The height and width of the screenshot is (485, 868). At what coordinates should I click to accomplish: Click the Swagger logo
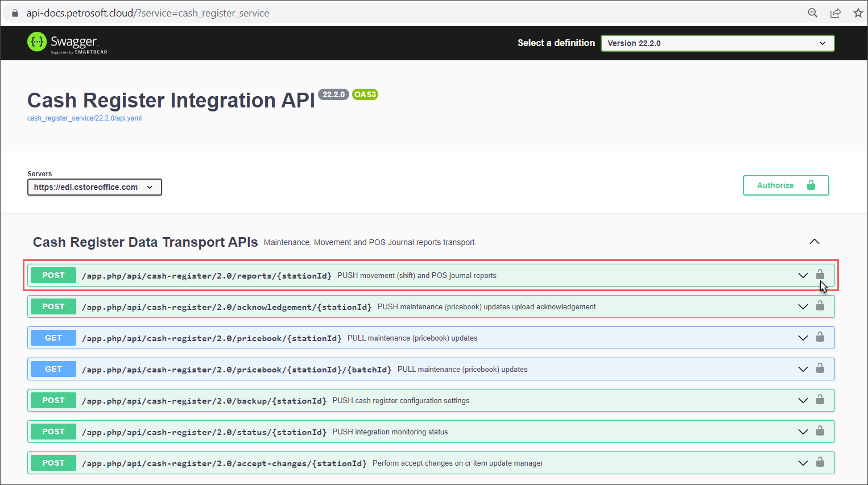tap(67, 43)
